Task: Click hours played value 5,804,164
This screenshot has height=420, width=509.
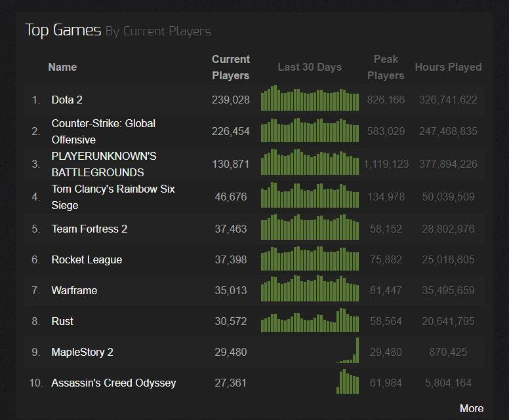Action: click(x=448, y=383)
